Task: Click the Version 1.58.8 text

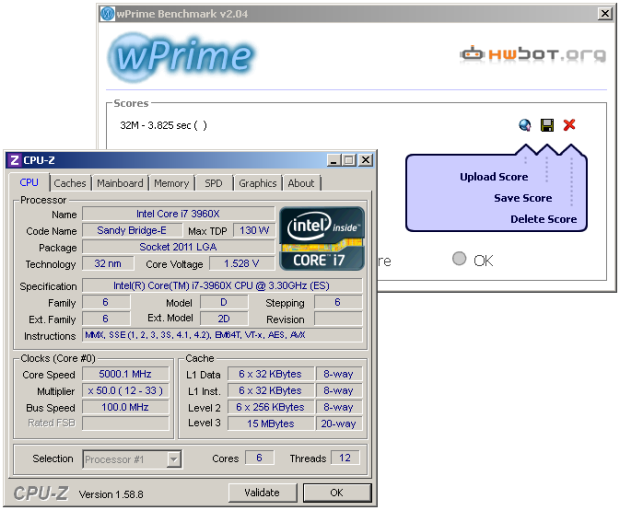Action: point(111,494)
